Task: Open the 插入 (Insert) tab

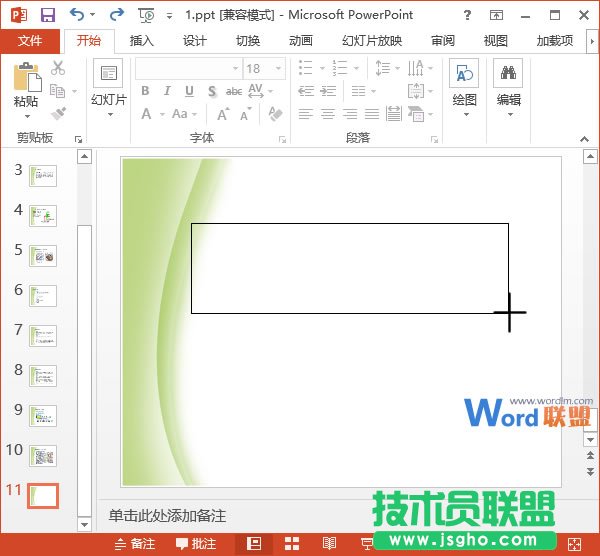Action: 142,41
